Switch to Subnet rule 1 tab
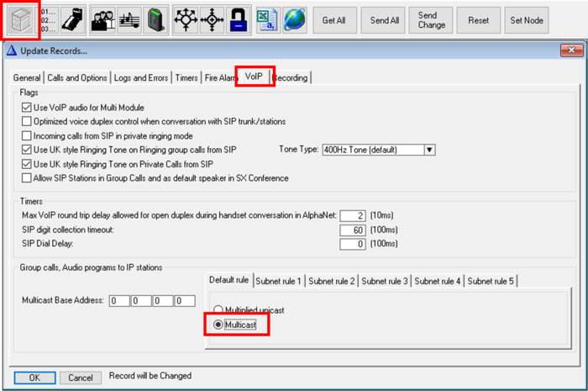Viewport: 588px width, 391px height. pyautogui.click(x=278, y=281)
